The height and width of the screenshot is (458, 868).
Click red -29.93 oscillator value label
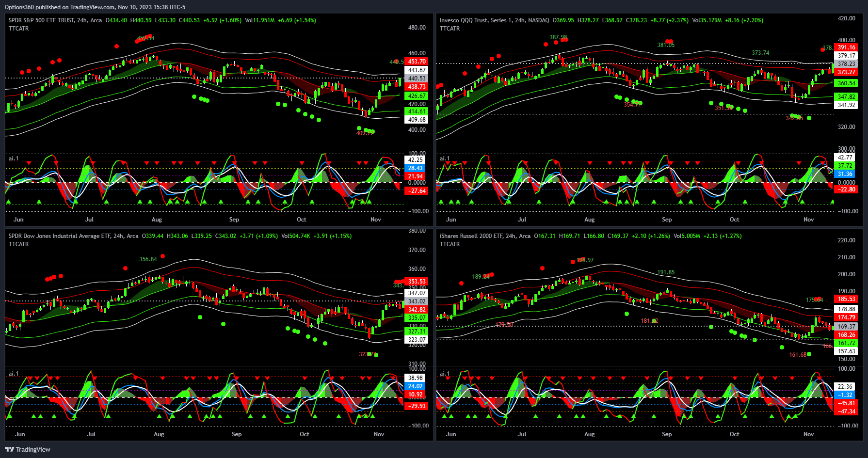pyautogui.click(x=417, y=406)
